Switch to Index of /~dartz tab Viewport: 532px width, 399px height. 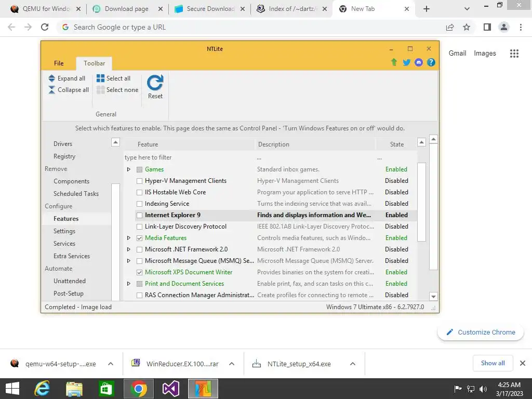(292, 9)
